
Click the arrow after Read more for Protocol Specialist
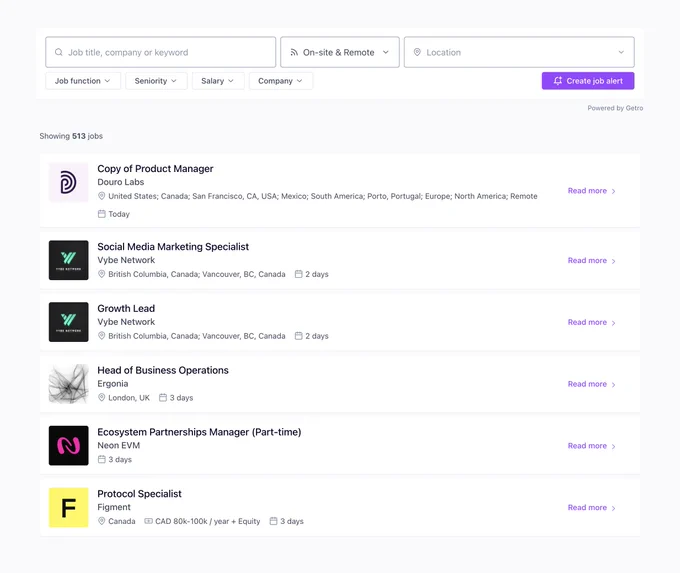pos(613,508)
